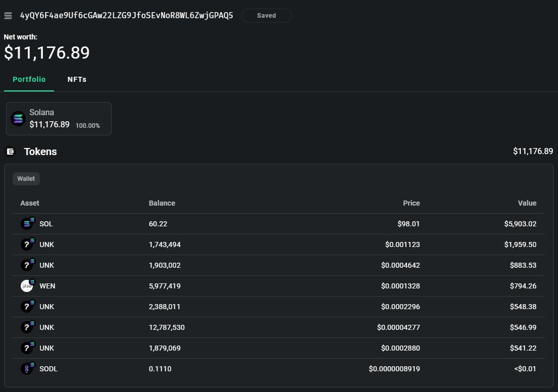Select the Portfolio tab
558x392 pixels.
coord(29,79)
